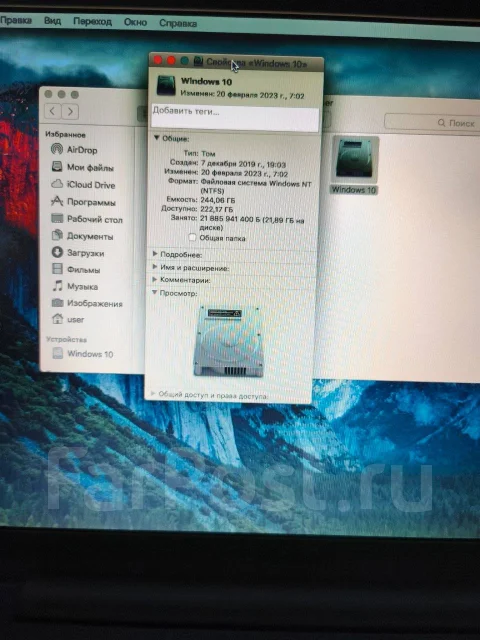This screenshot has width=480, height=640.
Task: Click Загрузки downloads icon
Action: pyautogui.click(x=57, y=252)
